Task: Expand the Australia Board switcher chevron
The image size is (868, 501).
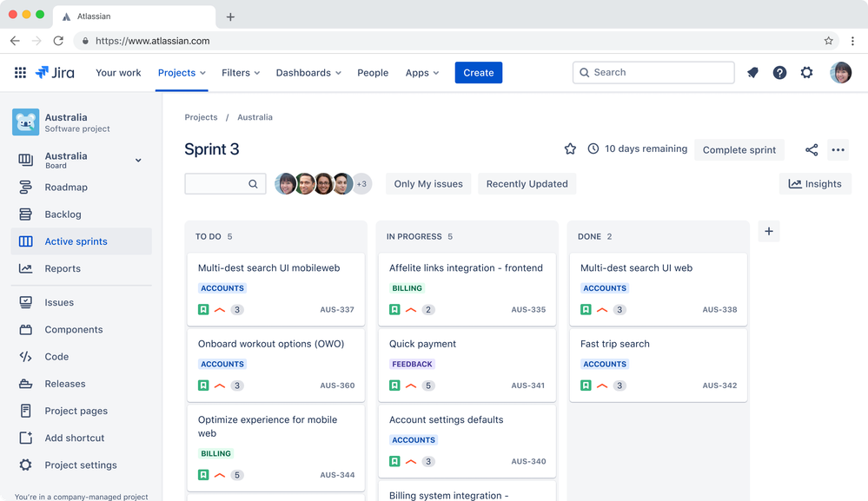Action: click(138, 161)
